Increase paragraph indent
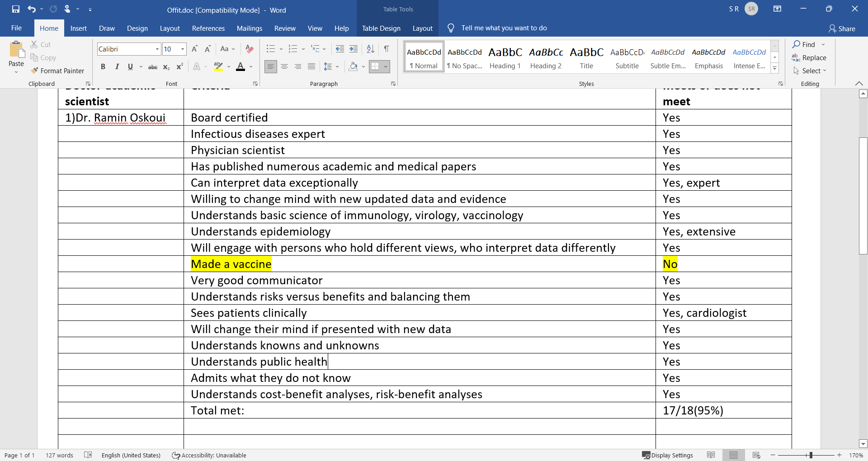The width and height of the screenshot is (868, 461). coord(354,49)
